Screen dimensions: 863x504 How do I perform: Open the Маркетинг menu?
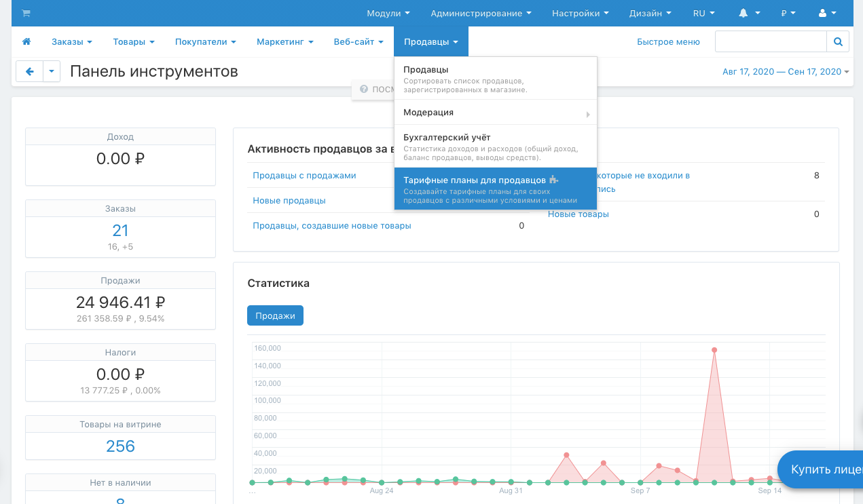click(284, 42)
